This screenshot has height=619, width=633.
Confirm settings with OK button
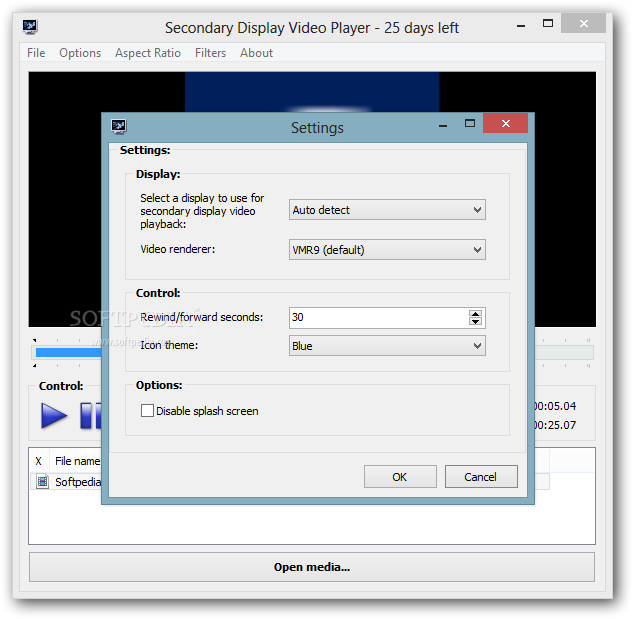coord(400,476)
